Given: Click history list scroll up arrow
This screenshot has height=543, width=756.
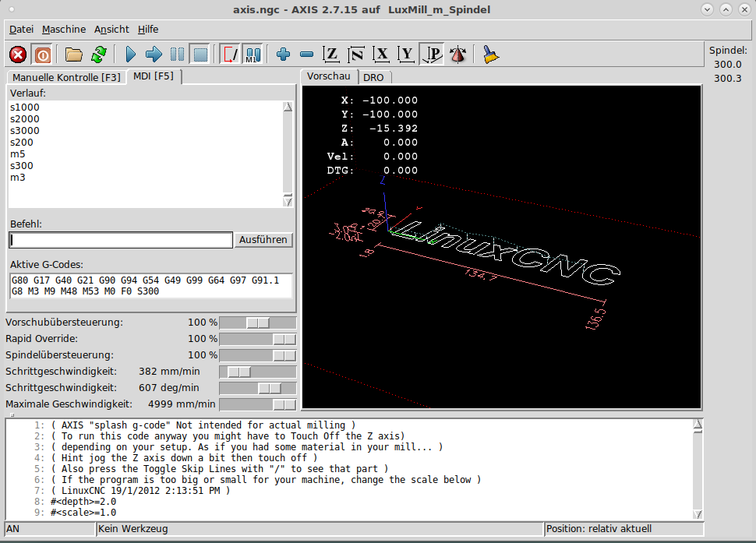Looking at the screenshot, I should (288, 107).
